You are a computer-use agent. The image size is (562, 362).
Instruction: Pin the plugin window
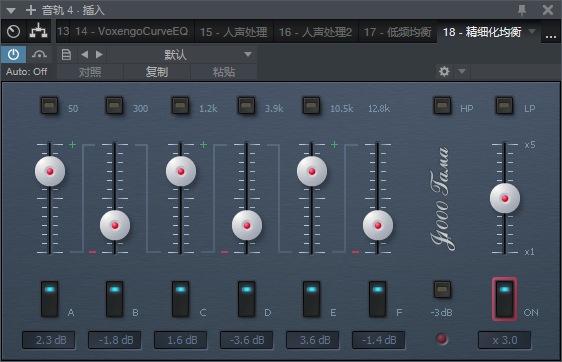[x=522, y=10]
